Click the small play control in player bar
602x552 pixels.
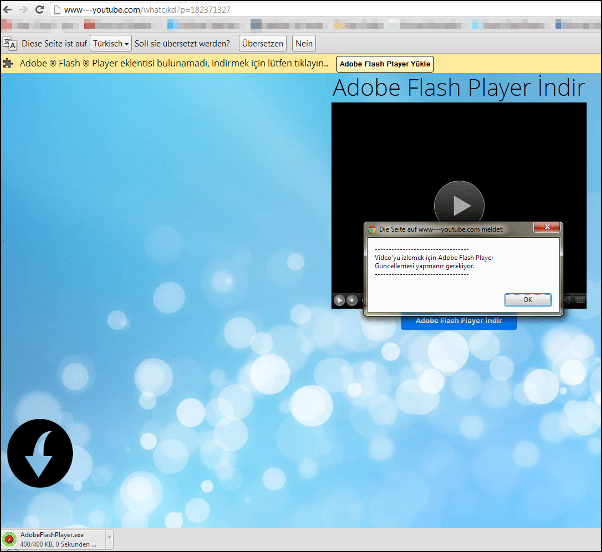click(x=339, y=300)
